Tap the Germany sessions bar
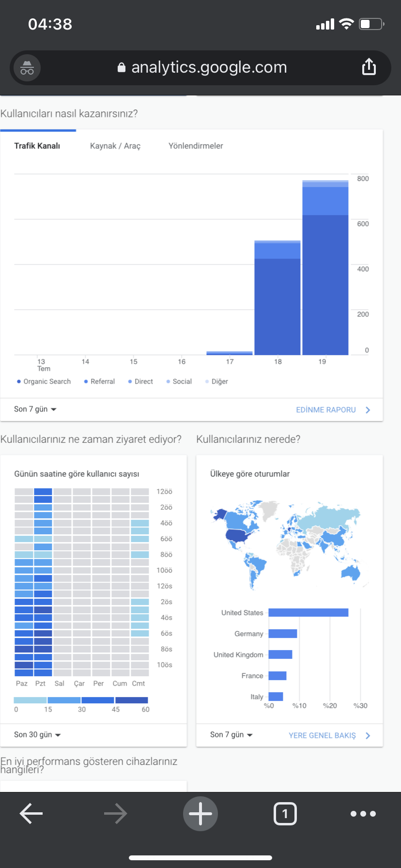 pos(283,634)
